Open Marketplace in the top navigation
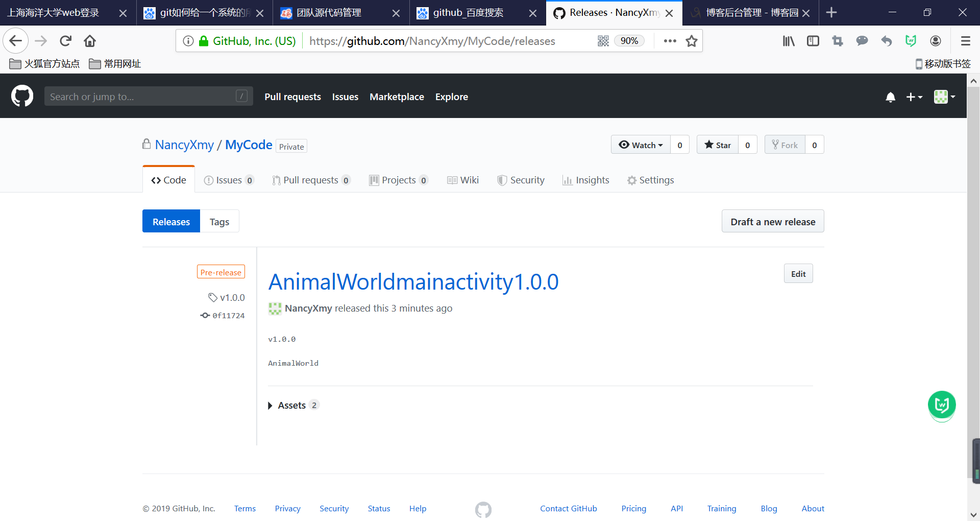The image size is (980, 521). point(397,97)
